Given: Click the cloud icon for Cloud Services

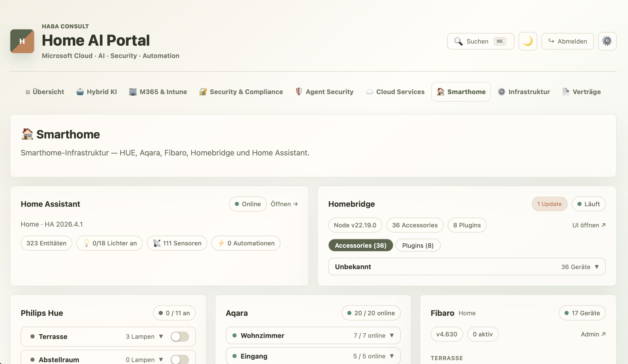Looking at the screenshot, I should (369, 92).
